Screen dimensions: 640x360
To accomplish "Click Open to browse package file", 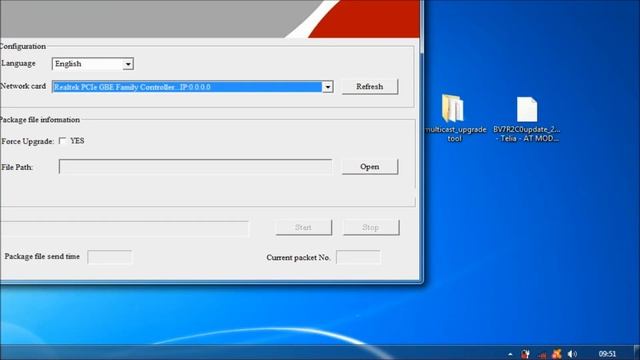I will [370, 167].
